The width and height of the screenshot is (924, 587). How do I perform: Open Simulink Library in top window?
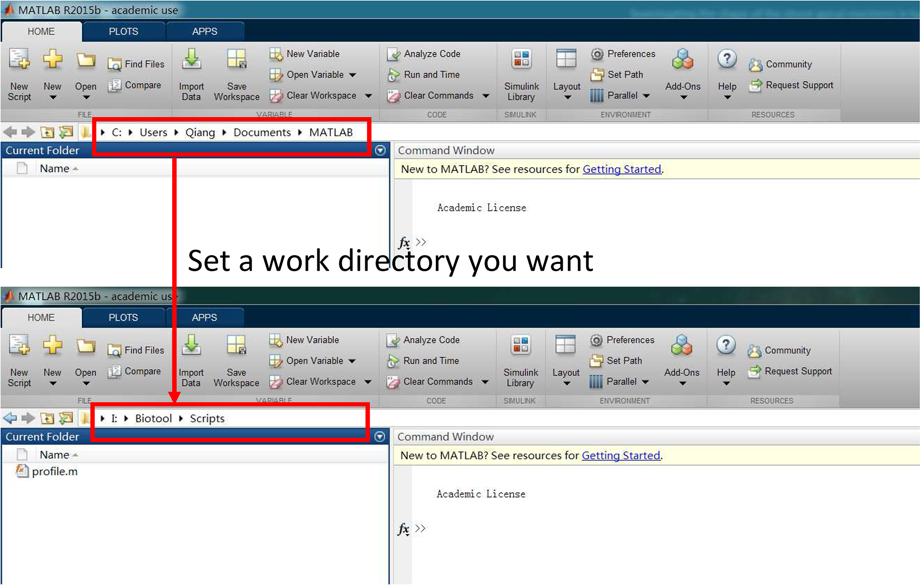click(521, 75)
